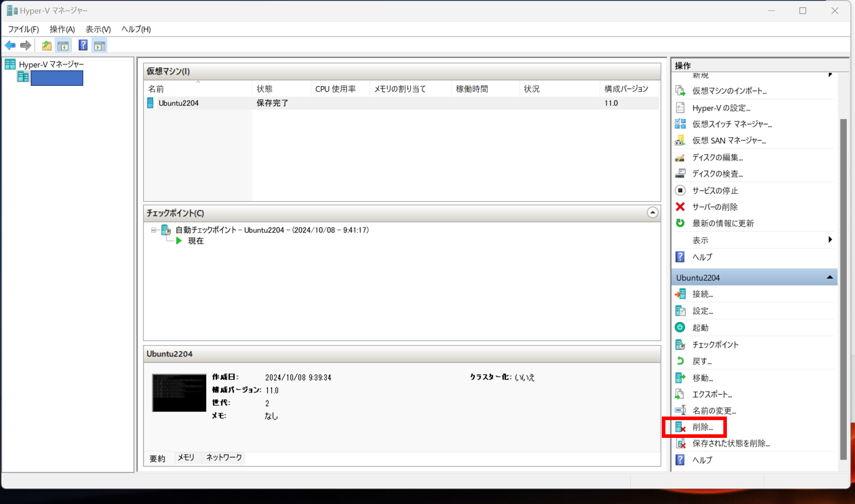Open the 操作(A) menu
This screenshot has width=855, height=504.
click(62, 29)
